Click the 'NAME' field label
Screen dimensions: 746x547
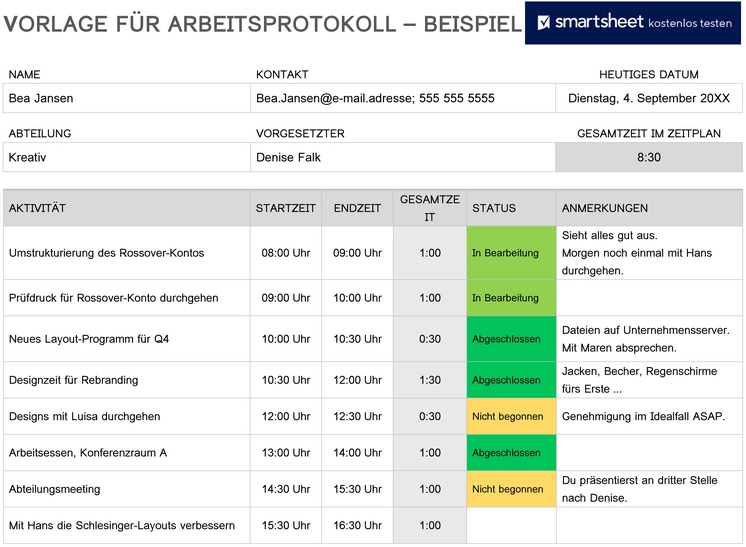[x=24, y=75]
